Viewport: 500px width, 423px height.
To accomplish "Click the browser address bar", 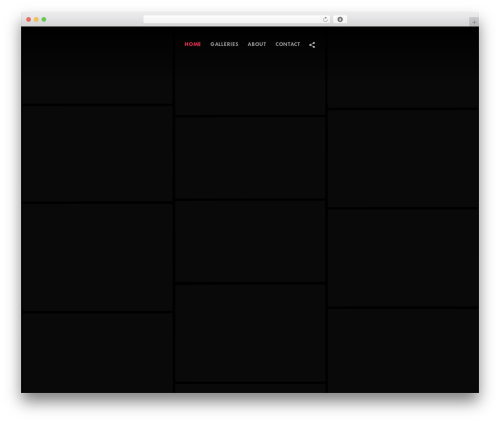I will click(237, 19).
